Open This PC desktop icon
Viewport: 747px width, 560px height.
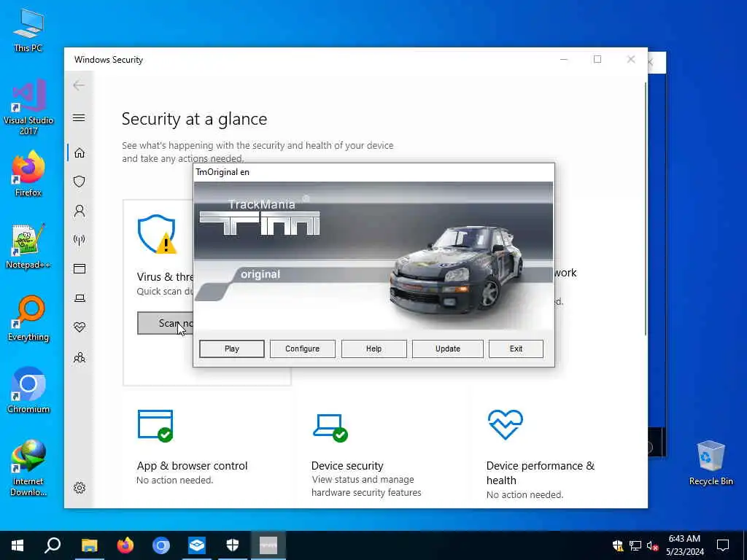coord(28,30)
